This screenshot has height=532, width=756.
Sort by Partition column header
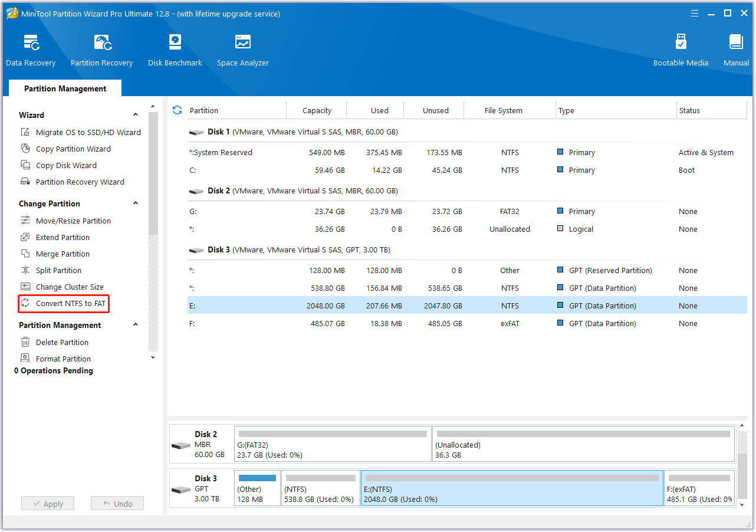(x=236, y=110)
